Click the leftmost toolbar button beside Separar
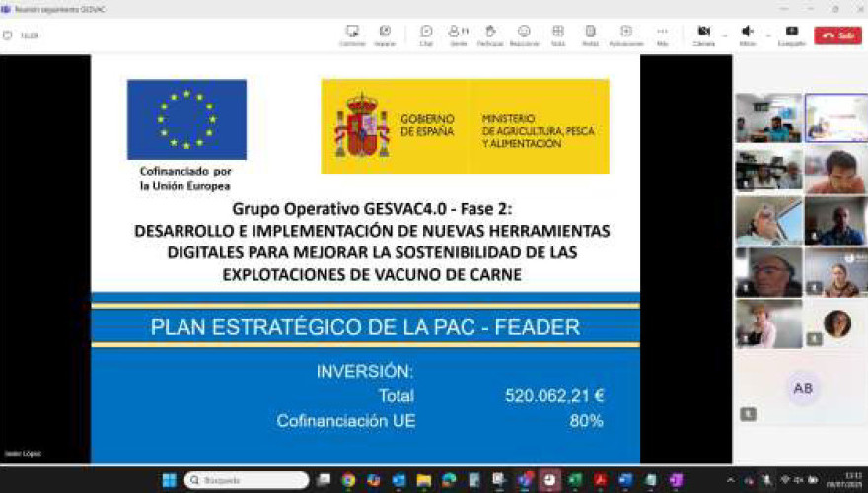This screenshot has width=868, height=493. [352, 35]
